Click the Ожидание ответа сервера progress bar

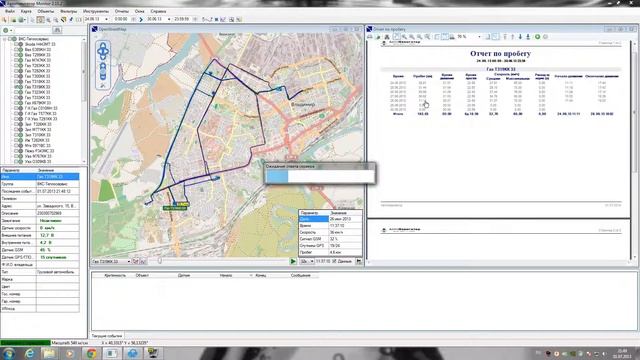pos(320,176)
